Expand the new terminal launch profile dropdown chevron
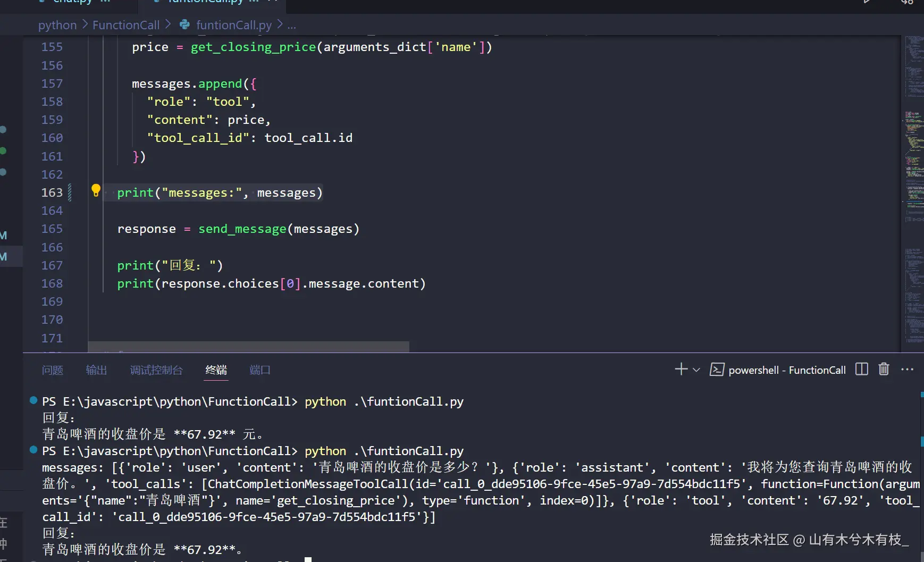924x562 pixels. click(x=696, y=370)
